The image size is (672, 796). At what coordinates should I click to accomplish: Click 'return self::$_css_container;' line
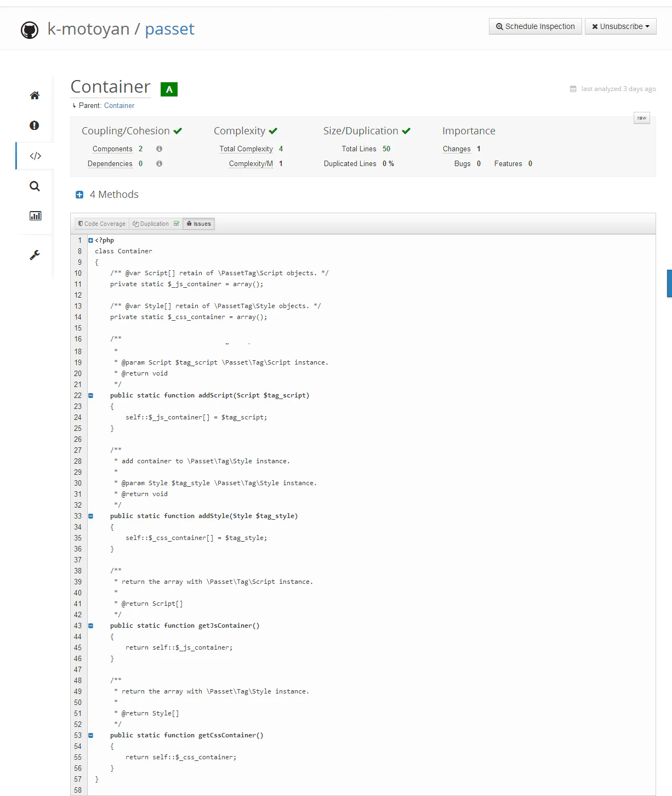[x=181, y=757]
